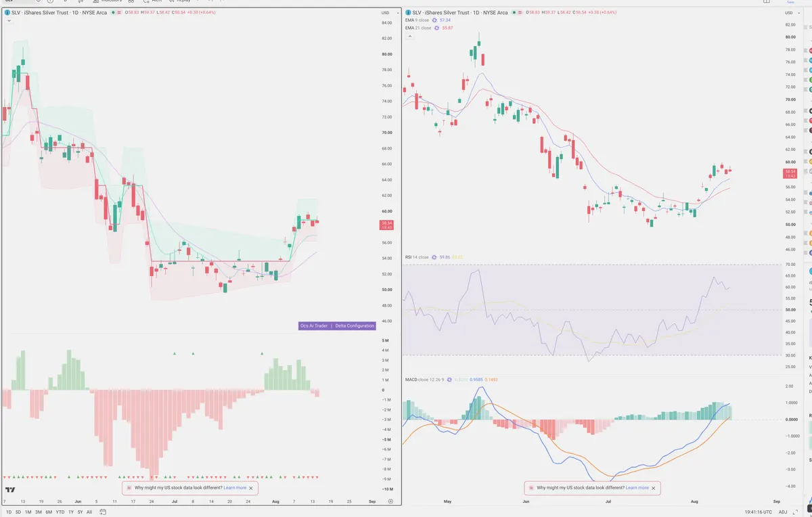Screen dimensions: 812x517
Task: Select the 3M time range button
Action: (x=39, y=512)
